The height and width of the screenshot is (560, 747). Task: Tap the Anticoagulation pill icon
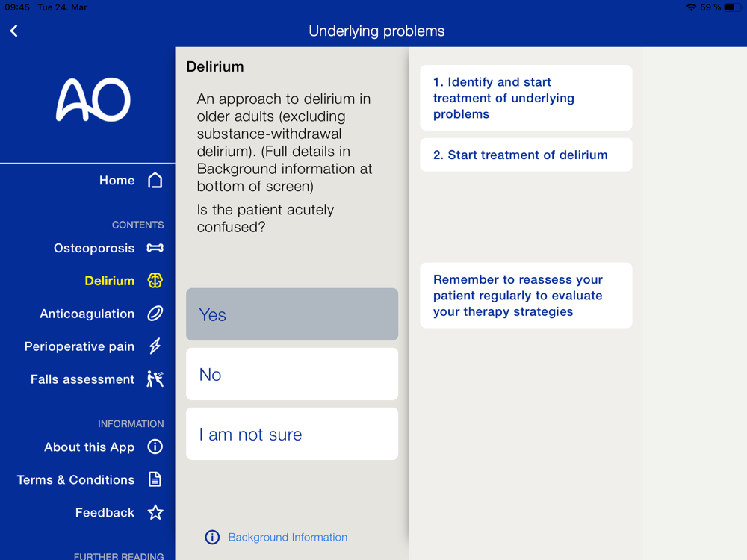(x=155, y=314)
